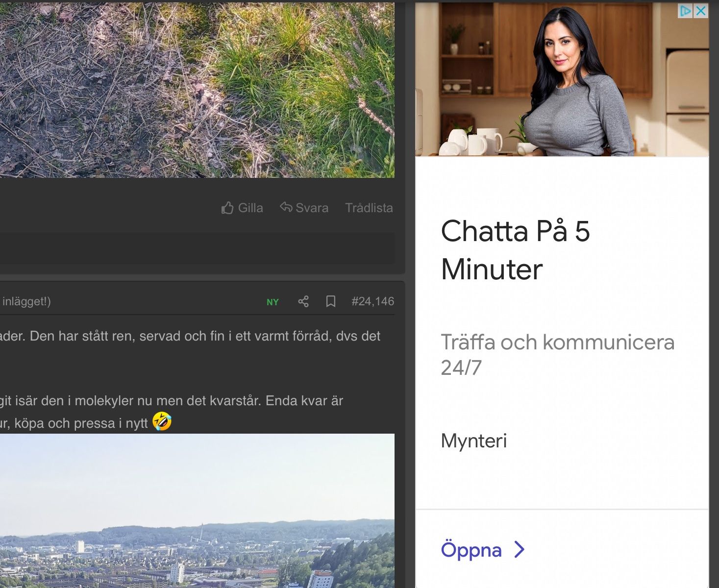The width and height of the screenshot is (719, 588).
Task: Click the green NY new-post badge
Action: tap(273, 302)
